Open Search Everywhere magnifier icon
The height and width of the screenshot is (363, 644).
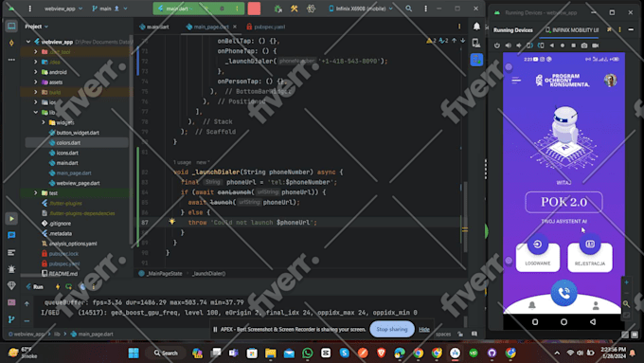(409, 9)
